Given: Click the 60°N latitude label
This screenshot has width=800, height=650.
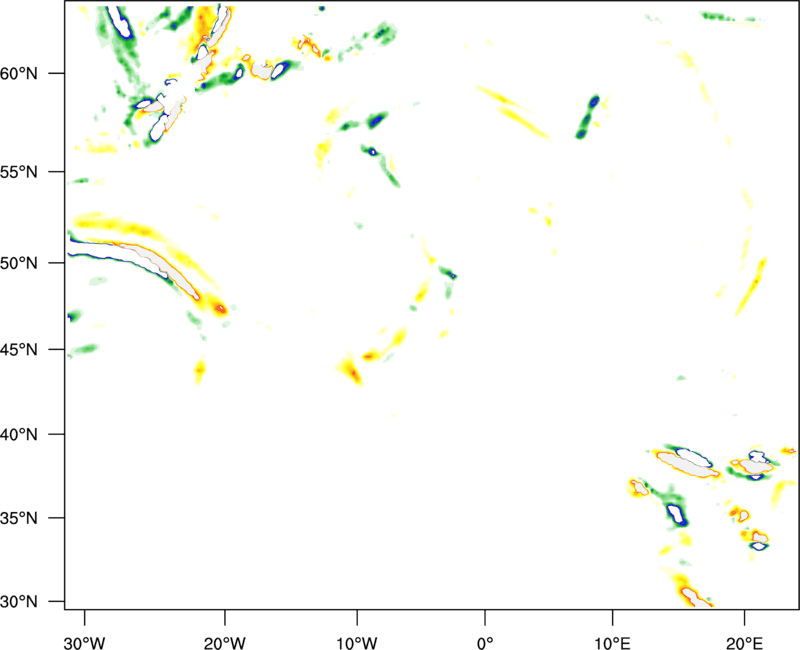Looking at the screenshot, I should [19, 73].
